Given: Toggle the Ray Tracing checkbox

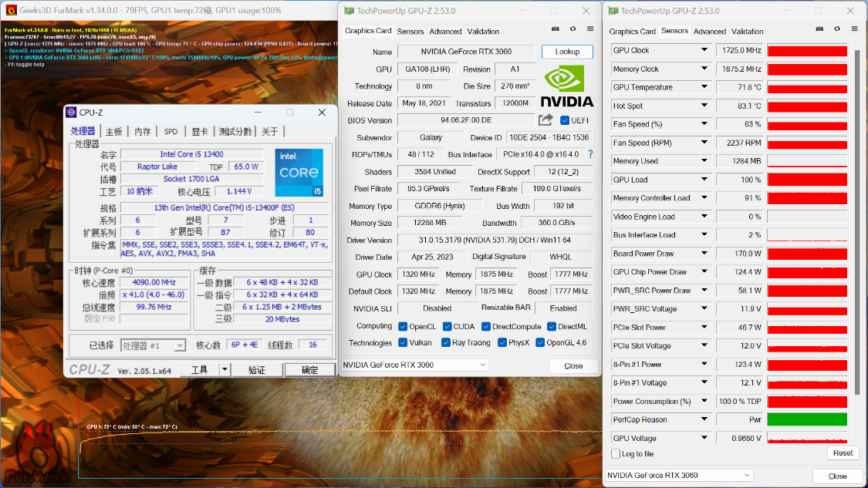Looking at the screenshot, I should (446, 342).
